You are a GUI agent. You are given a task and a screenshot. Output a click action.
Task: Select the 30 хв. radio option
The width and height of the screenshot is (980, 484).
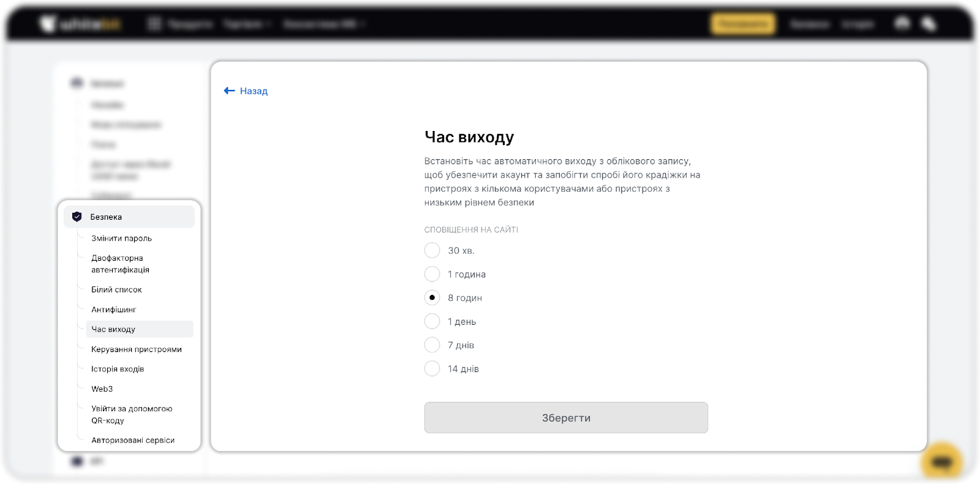pyautogui.click(x=432, y=250)
